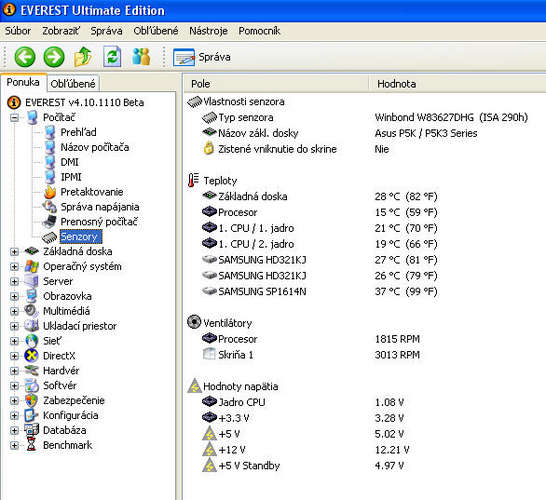Expand the Ukladací priestor node

coord(14,326)
